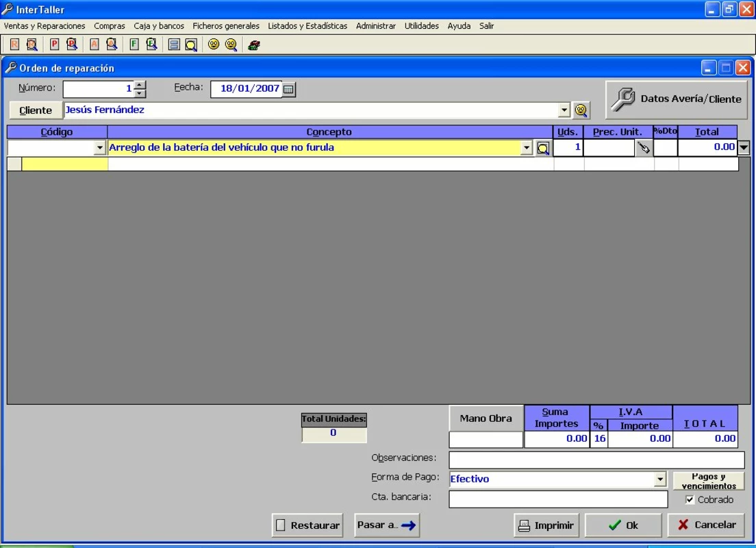Viewport: 756px width, 548px height.
Task: Click the Total Unidades value field
Action: (333, 434)
